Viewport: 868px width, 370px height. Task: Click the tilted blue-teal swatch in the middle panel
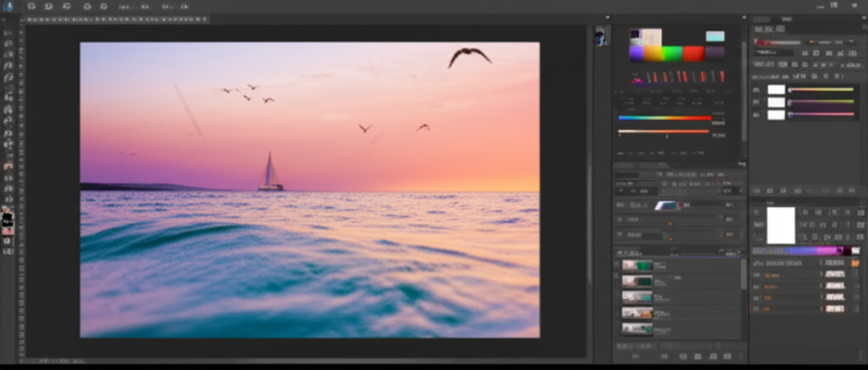[668, 205]
